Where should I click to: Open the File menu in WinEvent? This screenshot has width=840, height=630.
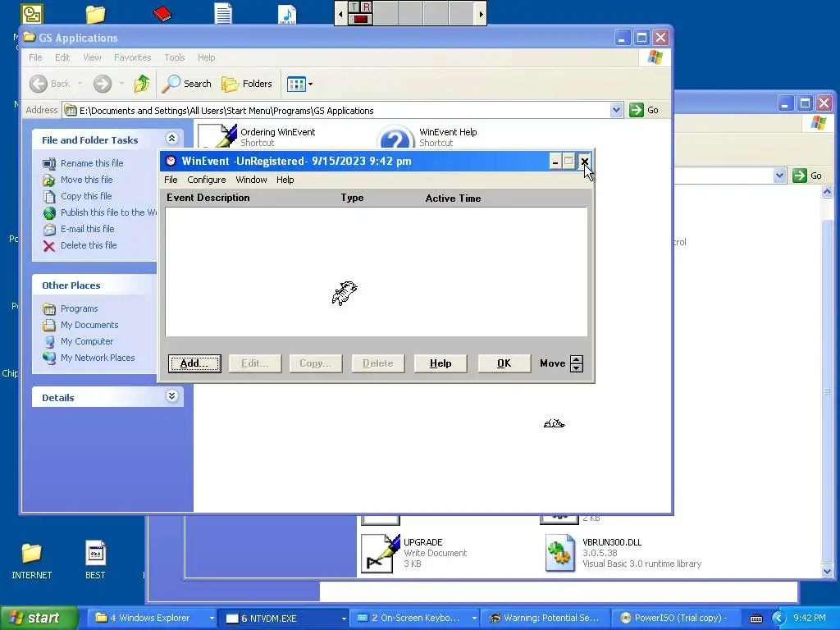pos(171,180)
